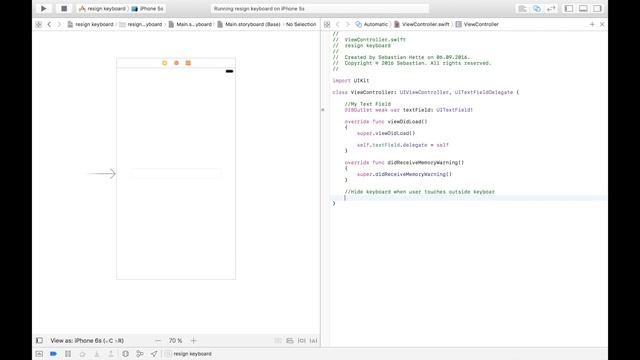Viewport: 640px width, 360px height.
Task: Click the Embed In Stack button
Action: [x=290, y=340]
